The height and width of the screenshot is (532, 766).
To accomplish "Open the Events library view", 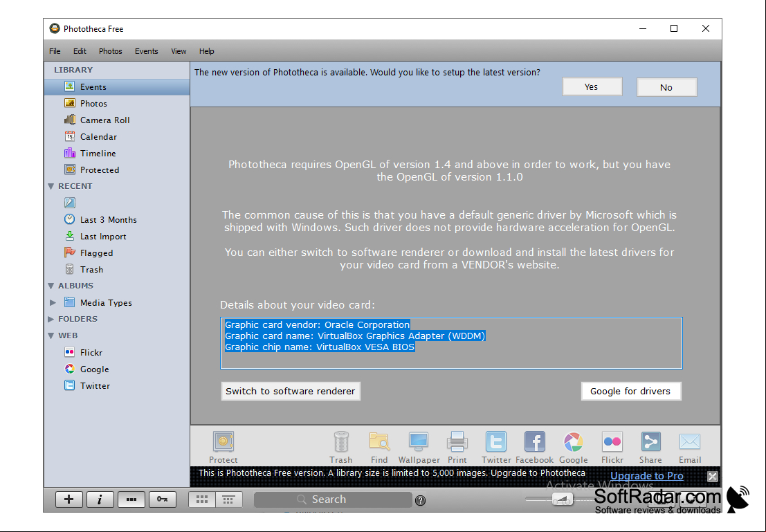I will pyautogui.click(x=117, y=87).
